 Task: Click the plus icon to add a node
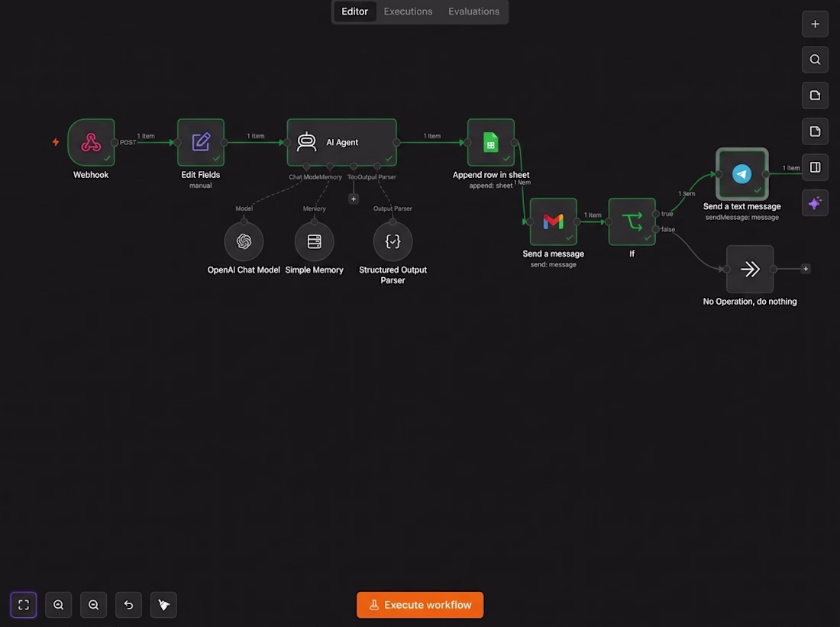point(815,24)
